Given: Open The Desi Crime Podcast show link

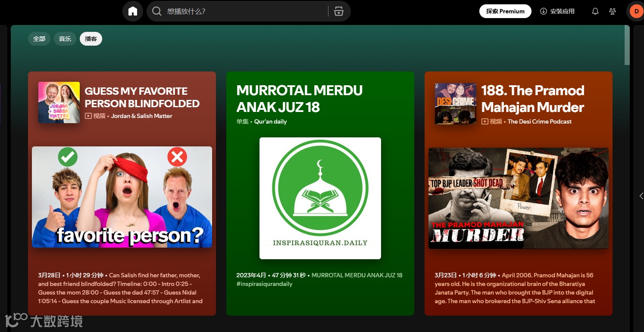Looking at the screenshot, I should (x=540, y=121).
